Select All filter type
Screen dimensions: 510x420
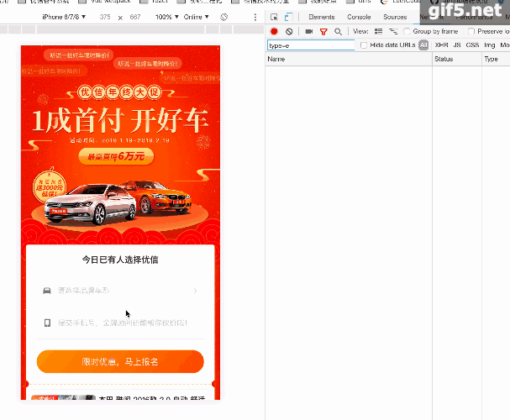(x=423, y=45)
